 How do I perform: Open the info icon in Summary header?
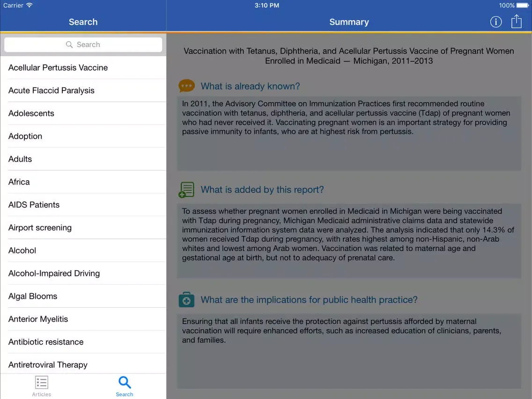[495, 22]
